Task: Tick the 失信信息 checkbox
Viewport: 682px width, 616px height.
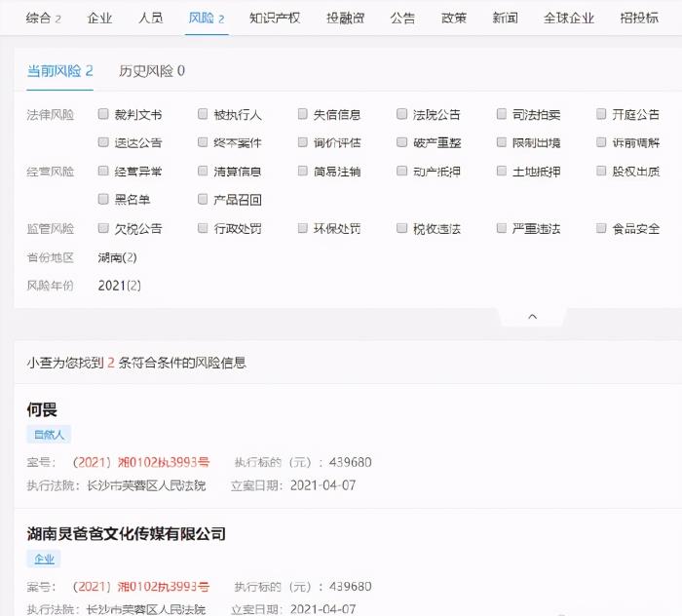Action: [303, 114]
